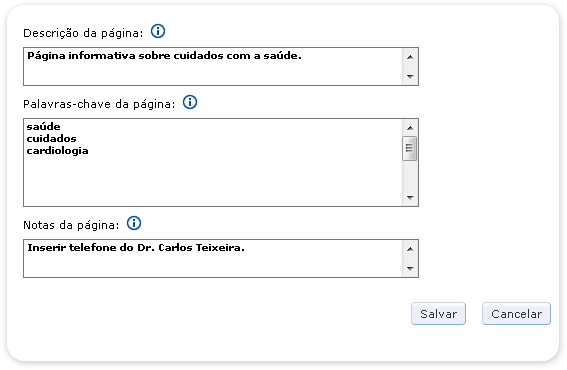Click the up arrow in description field scrollbar
Image resolution: width=567 pixels, height=370 pixels.
[410, 57]
